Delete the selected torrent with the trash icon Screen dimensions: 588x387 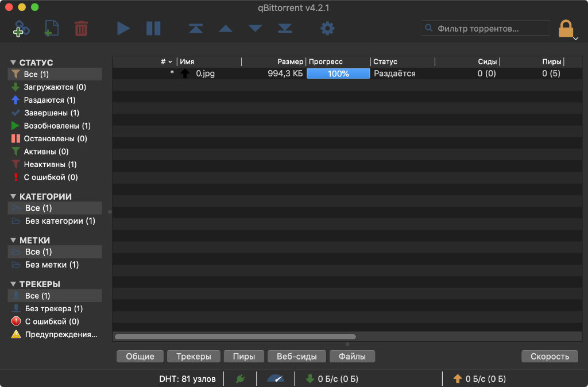[x=81, y=28]
